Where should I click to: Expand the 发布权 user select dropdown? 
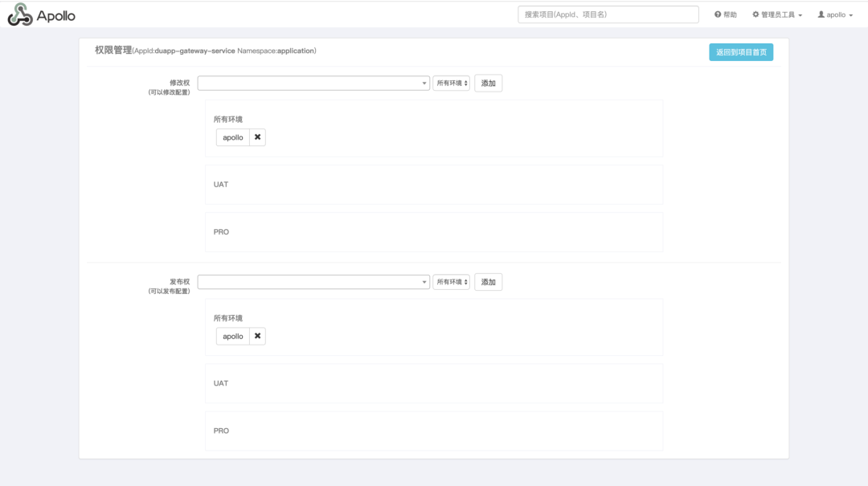[x=313, y=282]
